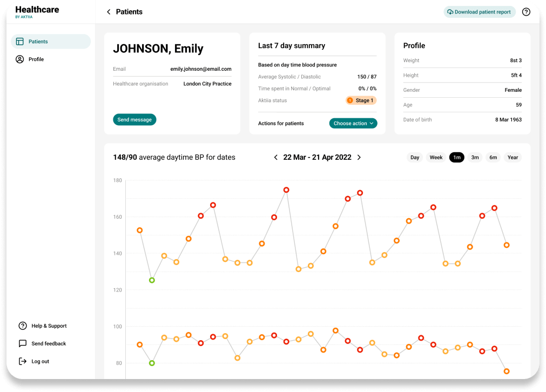546x392 pixels.
Task: Click the green systolic data point on chart
Action: (152, 280)
